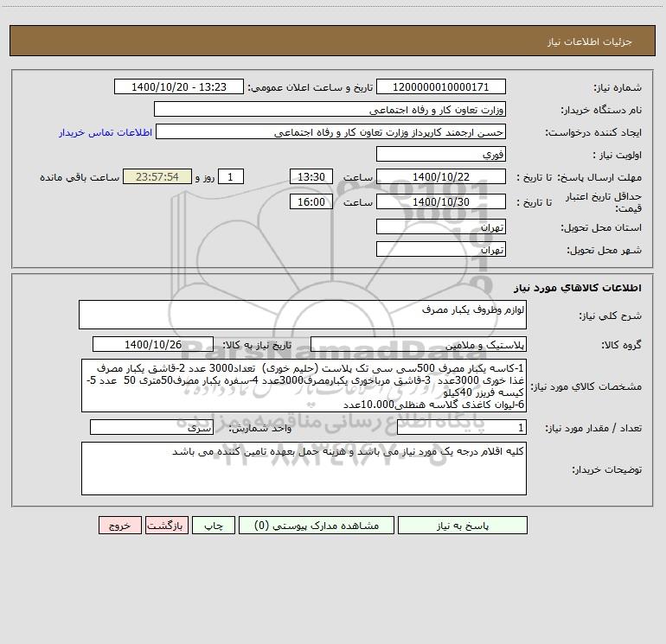Click the شرح کلی نیاز text area
Viewport: 666px width, 644px height.
[303, 315]
